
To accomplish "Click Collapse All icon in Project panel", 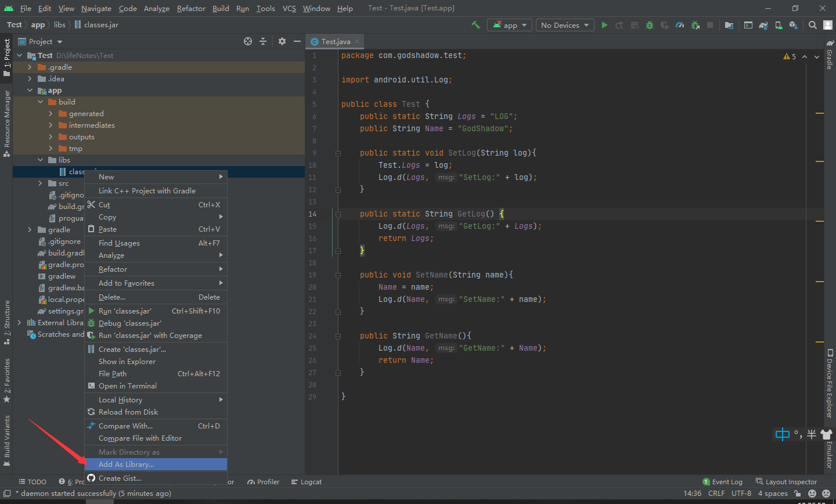I will coord(263,41).
